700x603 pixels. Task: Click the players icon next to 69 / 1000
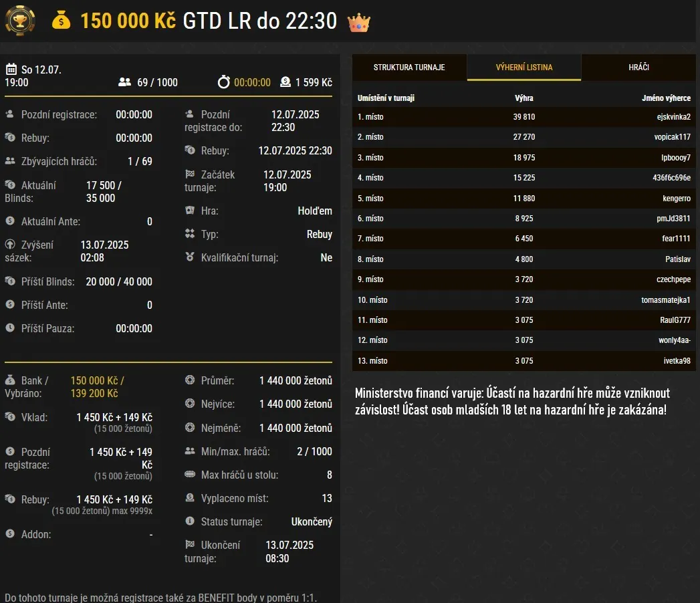coord(124,82)
